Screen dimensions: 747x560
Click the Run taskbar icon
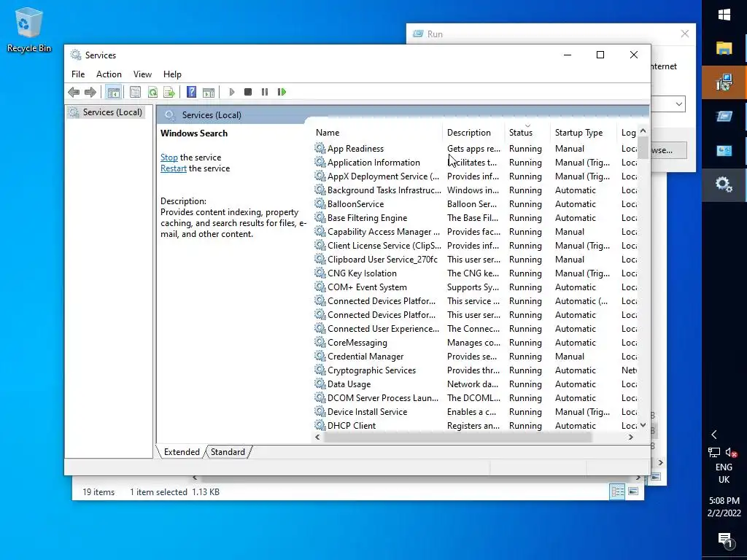click(x=724, y=116)
